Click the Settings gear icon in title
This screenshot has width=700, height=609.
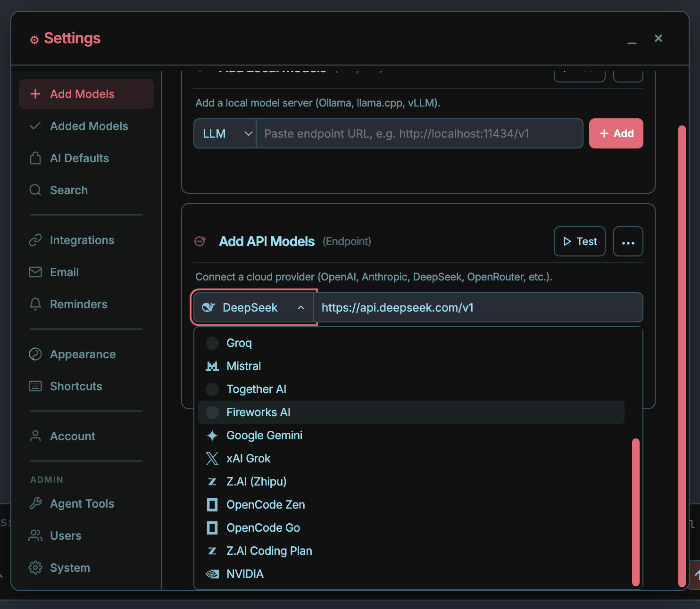pyautogui.click(x=34, y=40)
